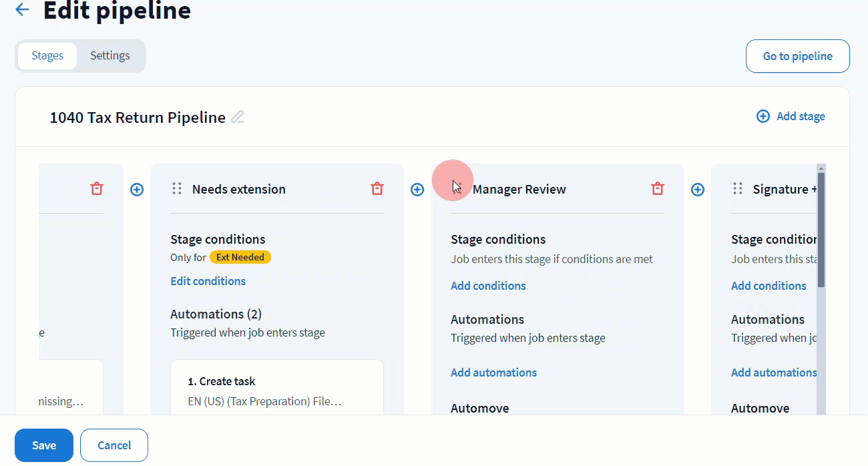Save the pipeline changes
This screenshot has height=466, width=868.
pyautogui.click(x=44, y=445)
